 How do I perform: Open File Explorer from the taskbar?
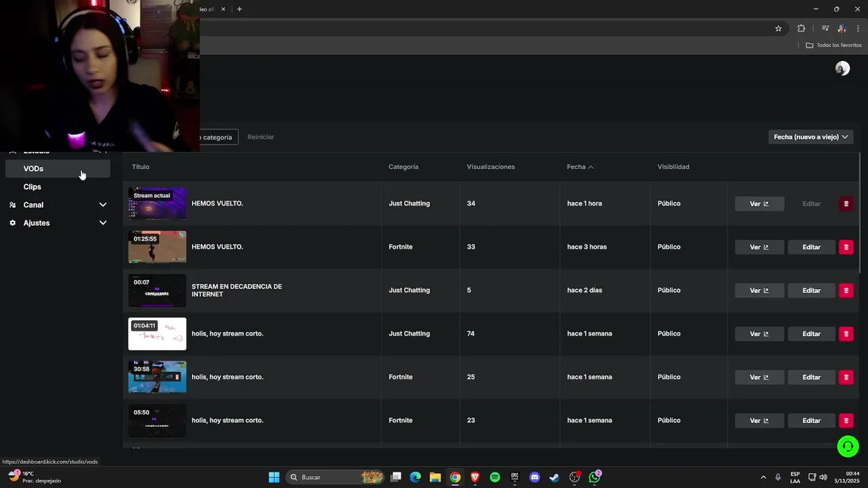[x=435, y=477]
